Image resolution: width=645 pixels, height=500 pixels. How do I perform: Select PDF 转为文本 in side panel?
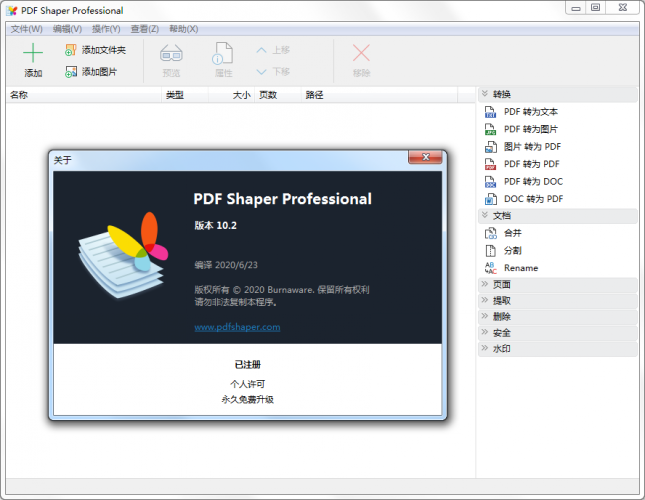pyautogui.click(x=531, y=113)
